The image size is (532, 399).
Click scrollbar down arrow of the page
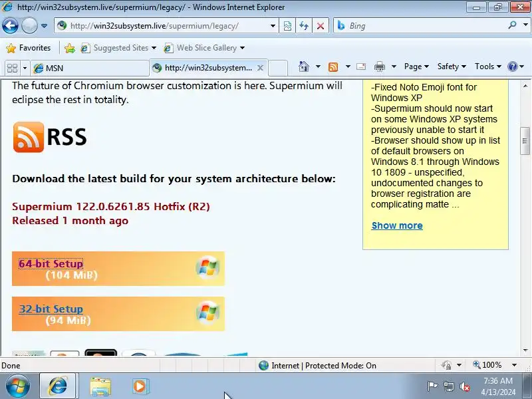(x=525, y=350)
